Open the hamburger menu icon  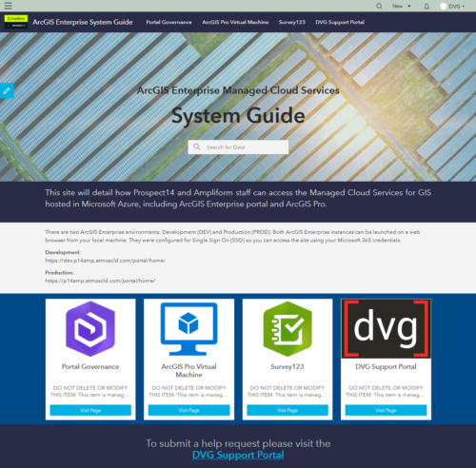[8, 6]
